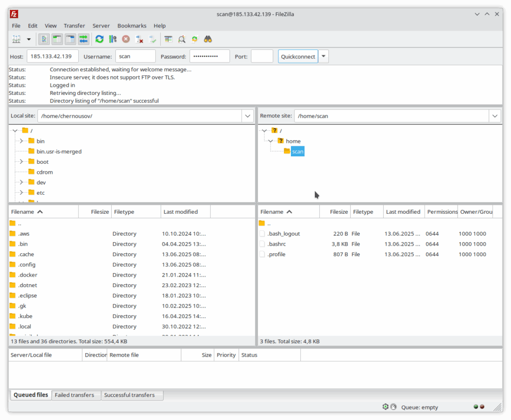
Task: Cancel the current operation icon
Action: pyautogui.click(x=126, y=39)
